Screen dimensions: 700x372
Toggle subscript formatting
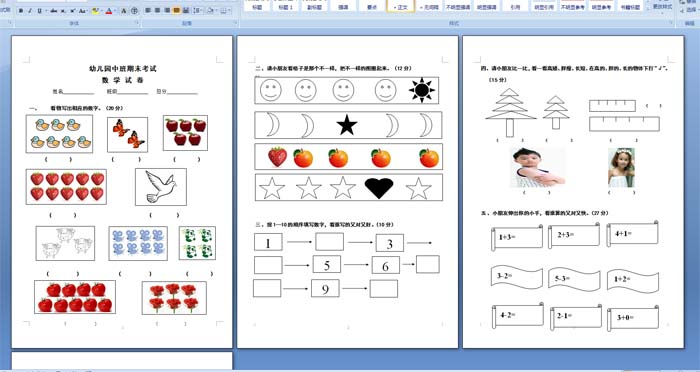pos(63,11)
